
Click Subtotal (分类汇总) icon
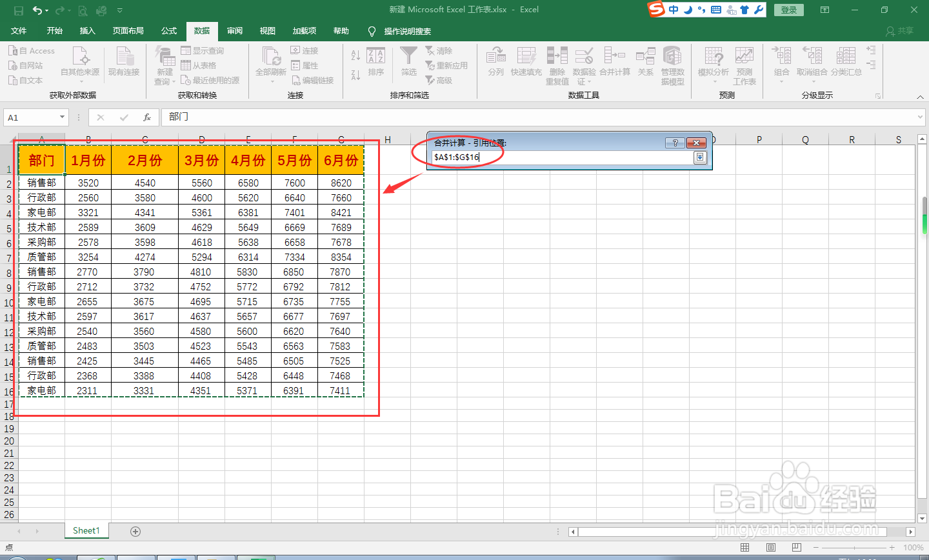(x=846, y=63)
